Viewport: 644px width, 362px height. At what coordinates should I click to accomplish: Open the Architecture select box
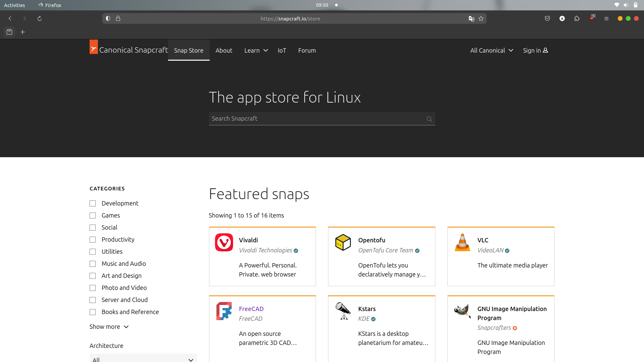143,358
